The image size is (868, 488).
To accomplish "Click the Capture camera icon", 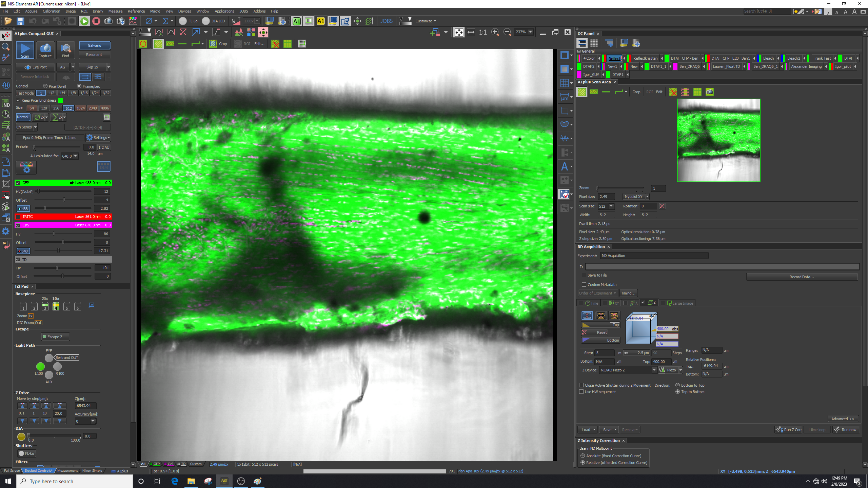I will (x=45, y=50).
